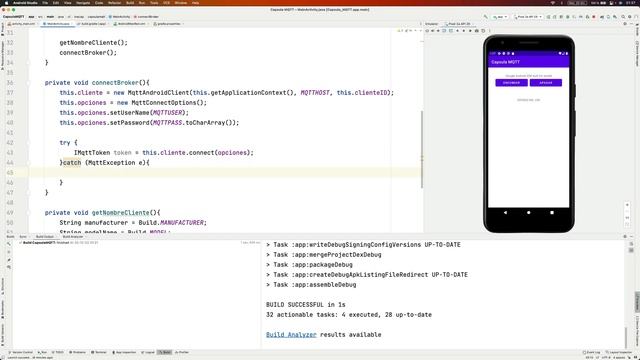
Task: Open the File menu in the macOS menu bar
Action: (45, 2)
